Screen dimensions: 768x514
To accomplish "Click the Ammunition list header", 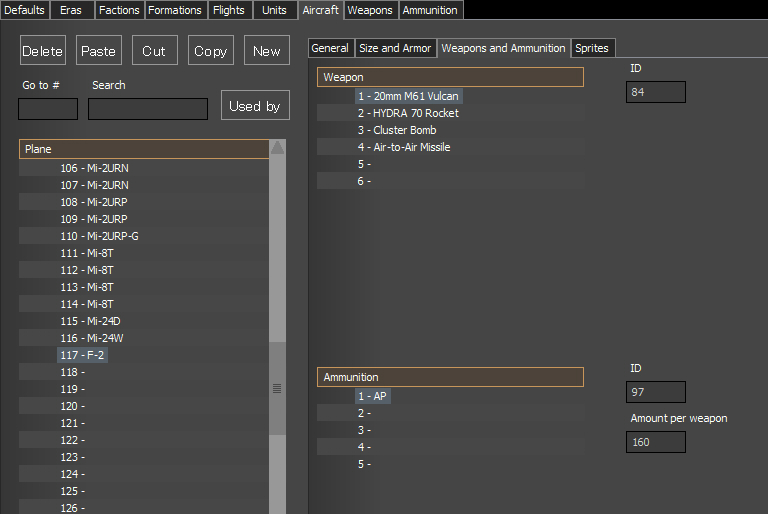I will click(450, 377).
